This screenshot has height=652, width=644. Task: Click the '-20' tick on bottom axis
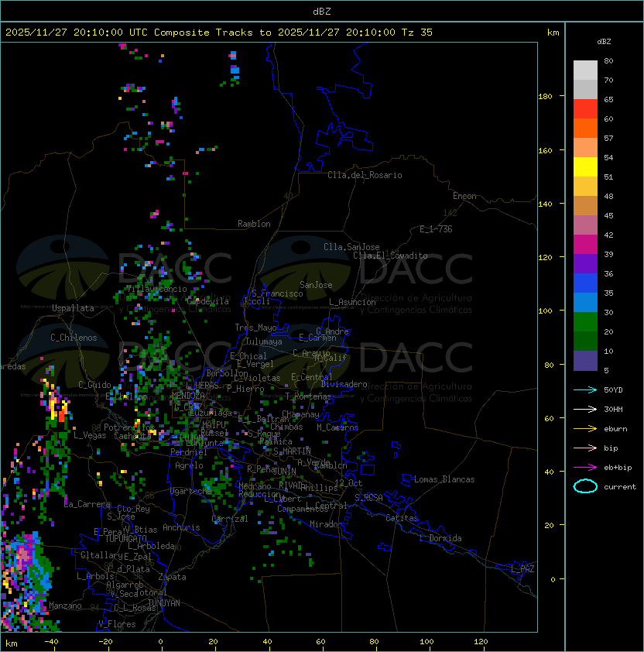(105, 642)
